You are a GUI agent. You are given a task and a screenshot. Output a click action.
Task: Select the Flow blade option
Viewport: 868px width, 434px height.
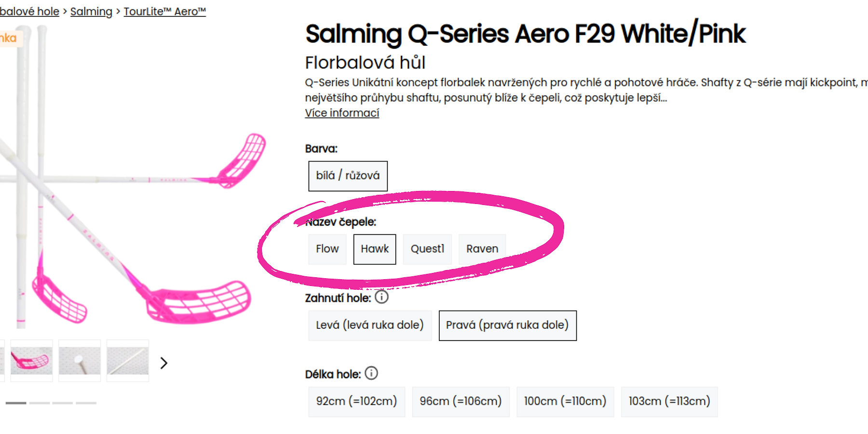tap(327, 249)
